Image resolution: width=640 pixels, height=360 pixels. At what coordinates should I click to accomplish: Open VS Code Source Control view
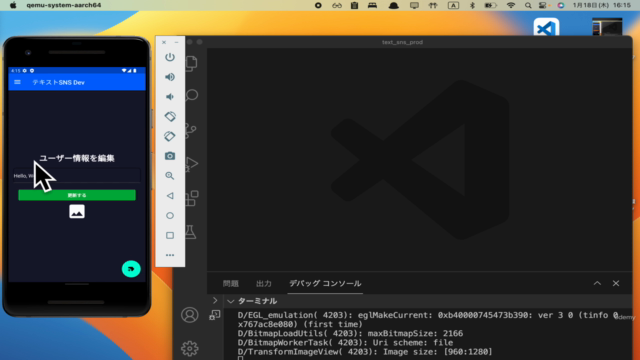(x=191, y=130)
